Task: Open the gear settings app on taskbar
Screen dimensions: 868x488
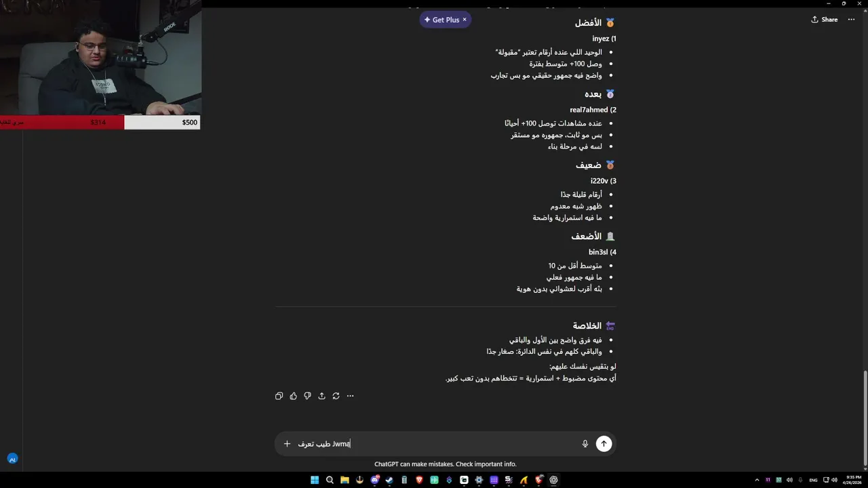Action: tap(479, 480)
